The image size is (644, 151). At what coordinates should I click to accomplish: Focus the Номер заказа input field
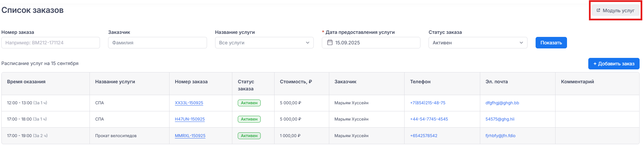click(51, 43)
